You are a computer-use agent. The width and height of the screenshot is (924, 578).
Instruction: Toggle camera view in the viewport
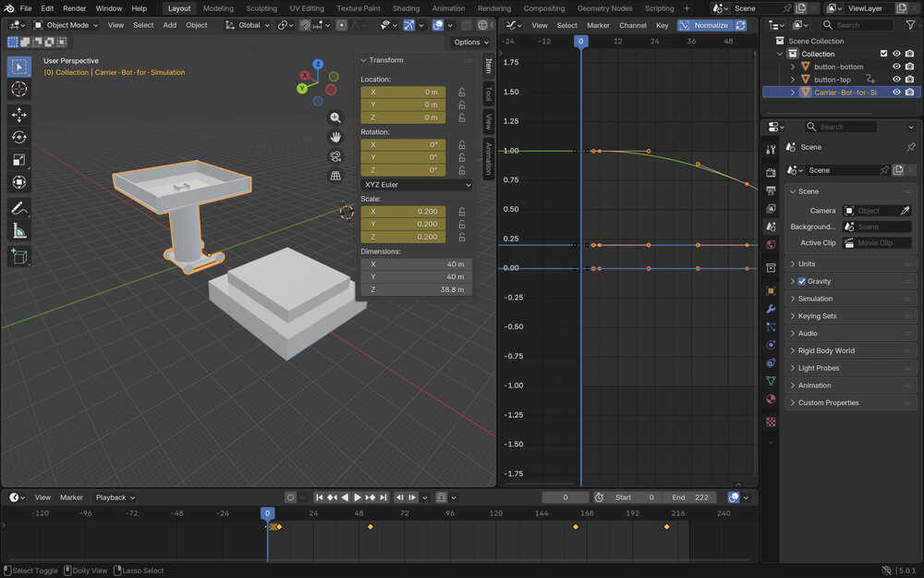pyautogui.click(x=335, y=155)
